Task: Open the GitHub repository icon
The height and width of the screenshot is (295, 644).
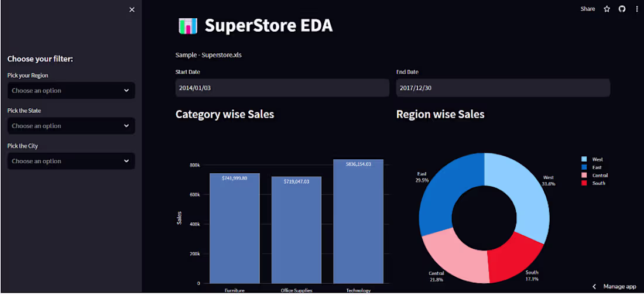Action: 622,9
